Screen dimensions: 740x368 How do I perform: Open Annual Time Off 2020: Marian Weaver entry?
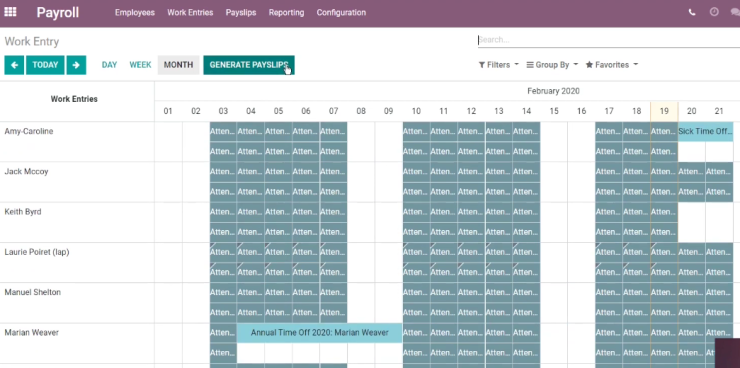(320, 333)
